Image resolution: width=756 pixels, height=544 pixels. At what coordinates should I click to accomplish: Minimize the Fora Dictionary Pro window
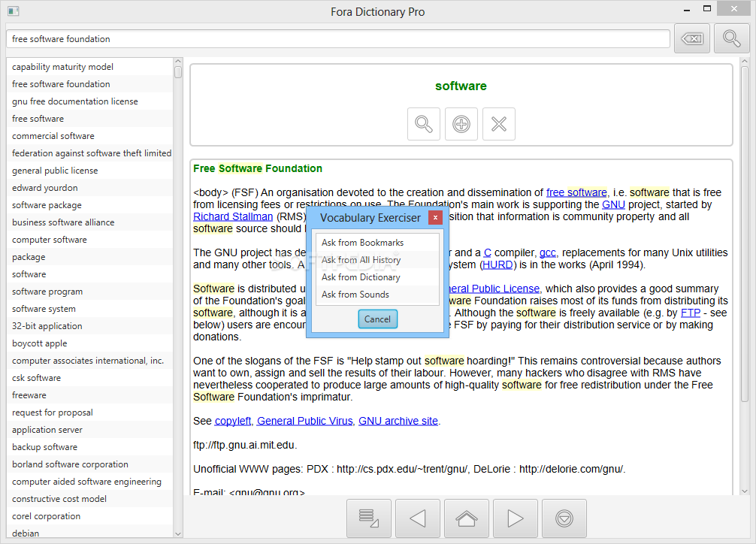tap(687, 9)
